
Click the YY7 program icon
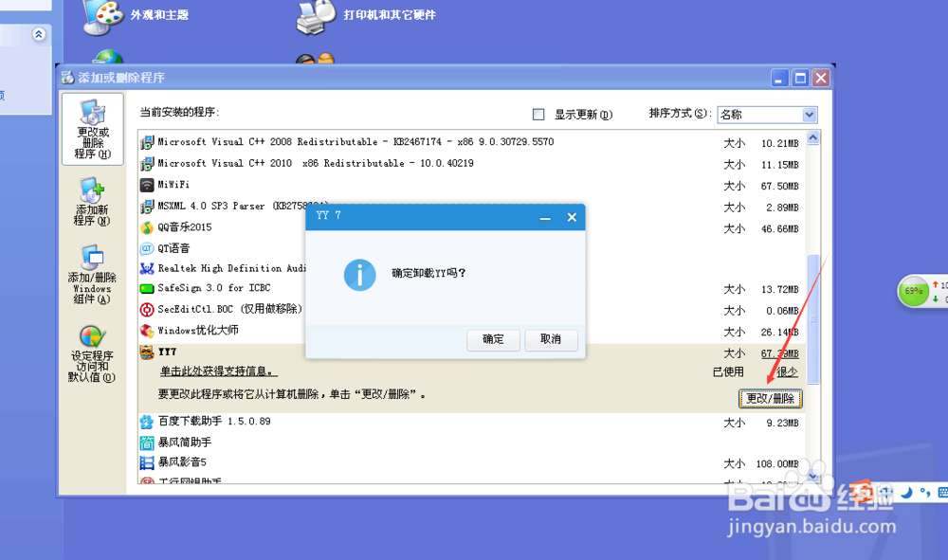pos(147,352)
